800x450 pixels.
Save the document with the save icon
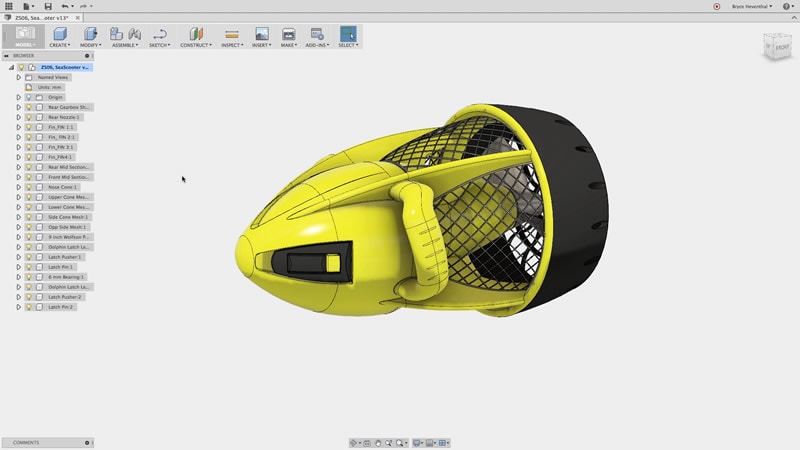[48, 6]
